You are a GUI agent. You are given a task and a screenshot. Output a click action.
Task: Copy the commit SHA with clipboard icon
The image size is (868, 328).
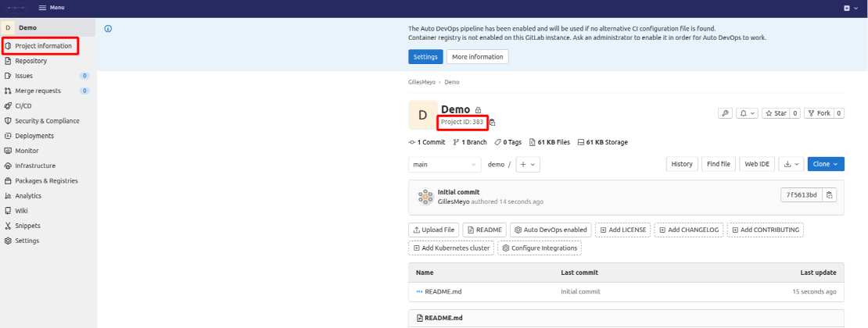tap(829, 194)
